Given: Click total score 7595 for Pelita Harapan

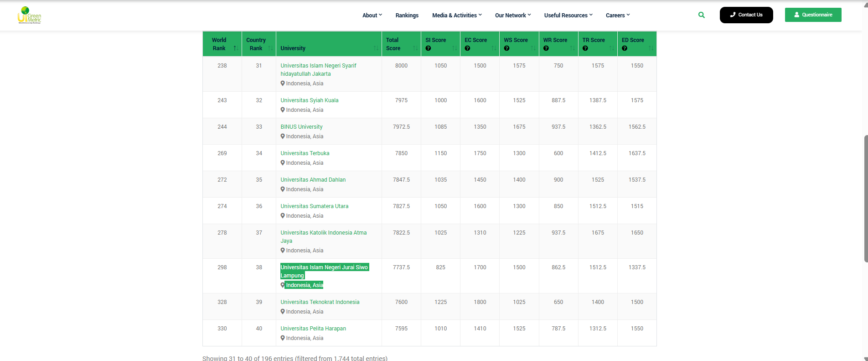Looking at the screenshot, I should [x=401, y=329].
